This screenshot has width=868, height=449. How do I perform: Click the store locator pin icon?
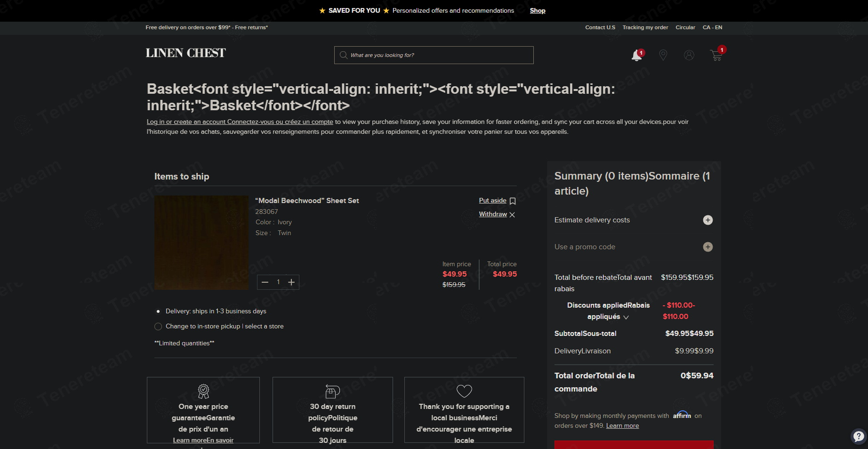(663, 55)
